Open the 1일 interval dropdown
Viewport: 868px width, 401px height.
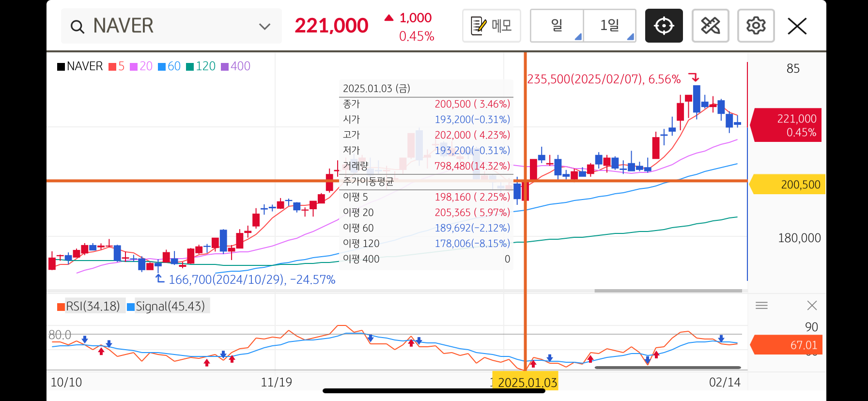[610, 26]
